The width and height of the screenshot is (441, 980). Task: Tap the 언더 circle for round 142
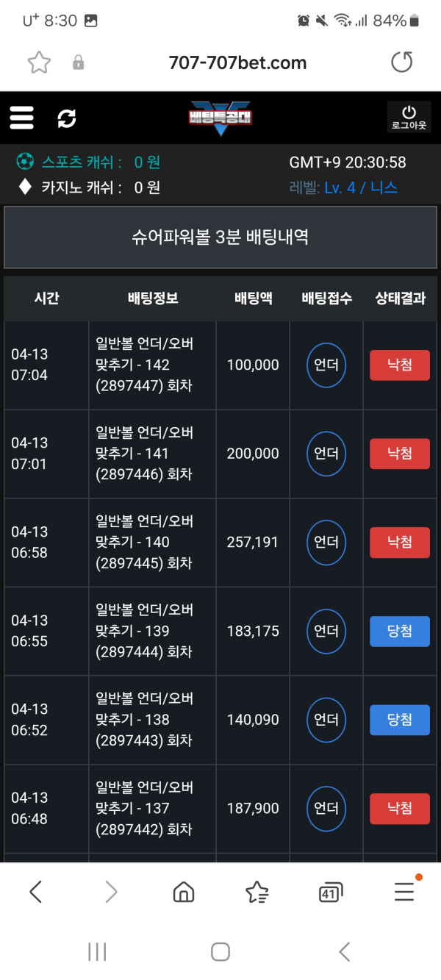click(326, 365)
